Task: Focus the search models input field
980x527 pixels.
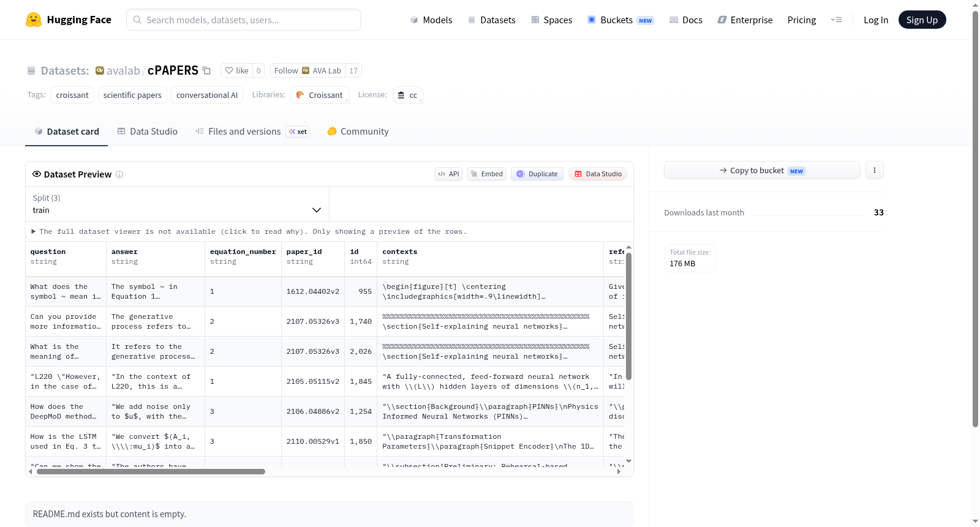Action: click(x=244, y=20)
